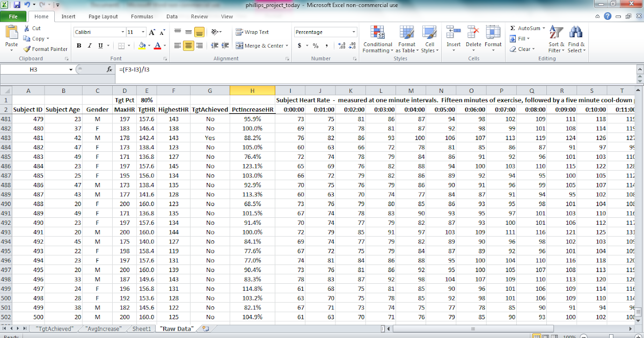Select the column H header
644x338 pixels.
click(252, 91)
